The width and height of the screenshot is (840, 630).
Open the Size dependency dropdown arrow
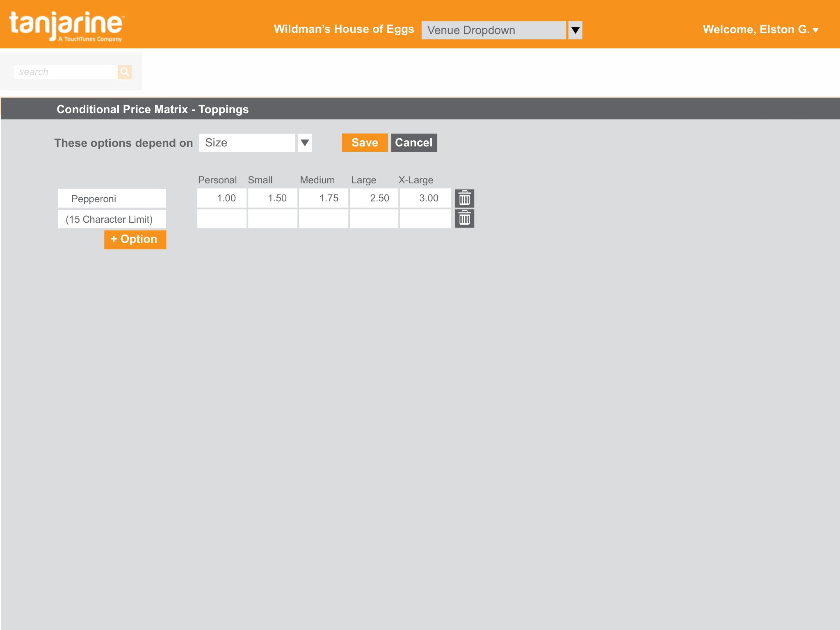pyautogui.click(x=305, y=143)
